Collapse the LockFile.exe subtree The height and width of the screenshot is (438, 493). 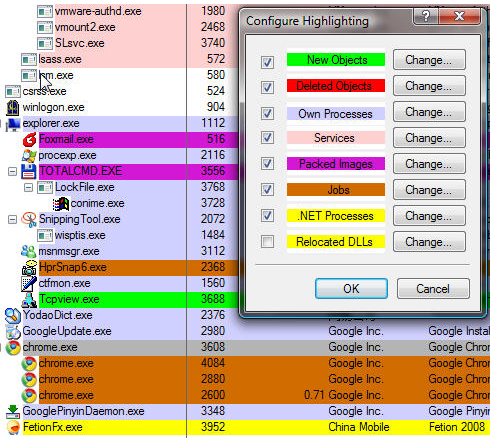pos(28,188)
